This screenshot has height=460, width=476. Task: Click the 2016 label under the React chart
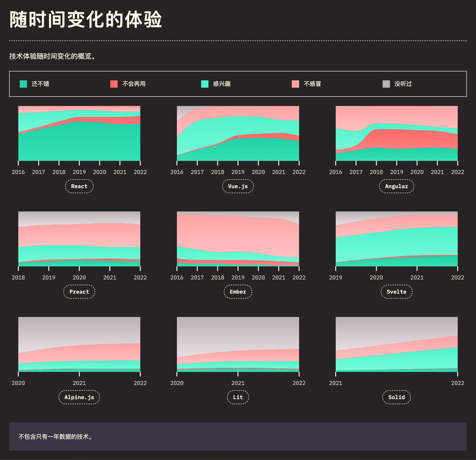19,172
